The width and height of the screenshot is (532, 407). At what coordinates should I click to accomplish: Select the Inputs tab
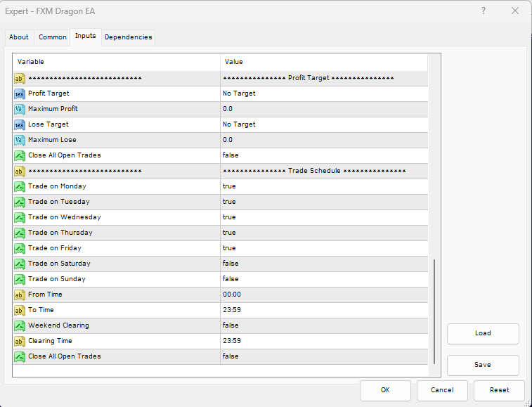pos(86,36)
